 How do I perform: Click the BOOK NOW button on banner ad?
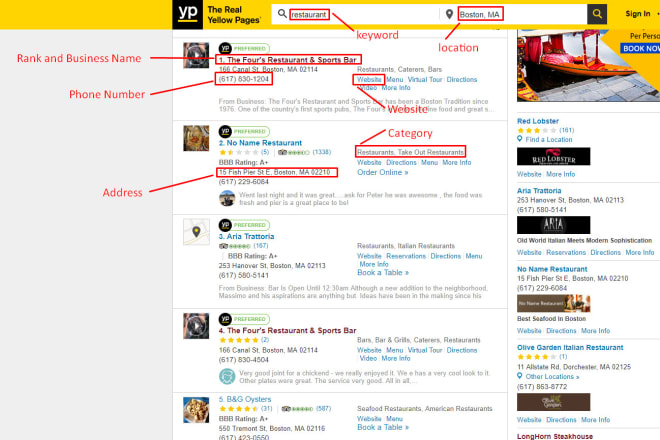(640, 48)
